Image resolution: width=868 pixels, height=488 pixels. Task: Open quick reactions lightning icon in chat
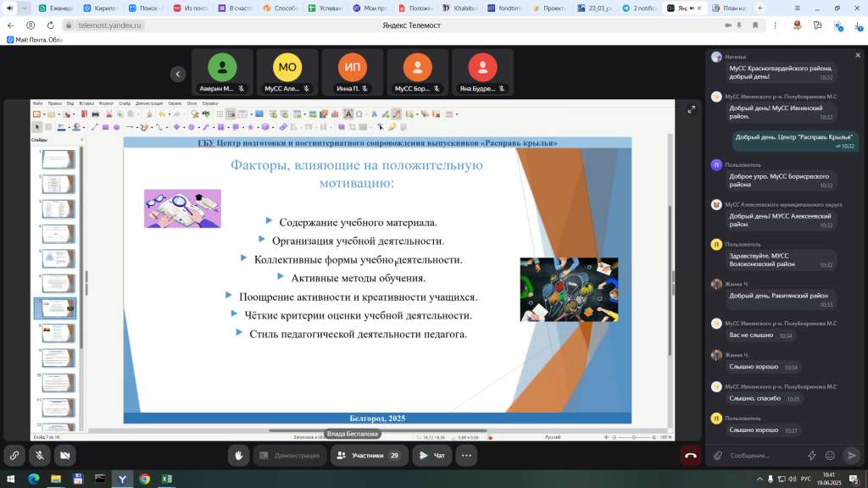811,455
